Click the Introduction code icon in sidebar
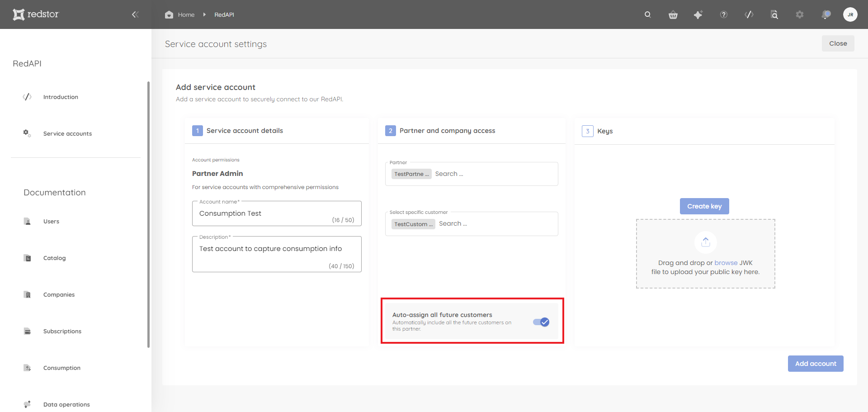This screenshot has height=412, width=868. (x=27, y=97)
